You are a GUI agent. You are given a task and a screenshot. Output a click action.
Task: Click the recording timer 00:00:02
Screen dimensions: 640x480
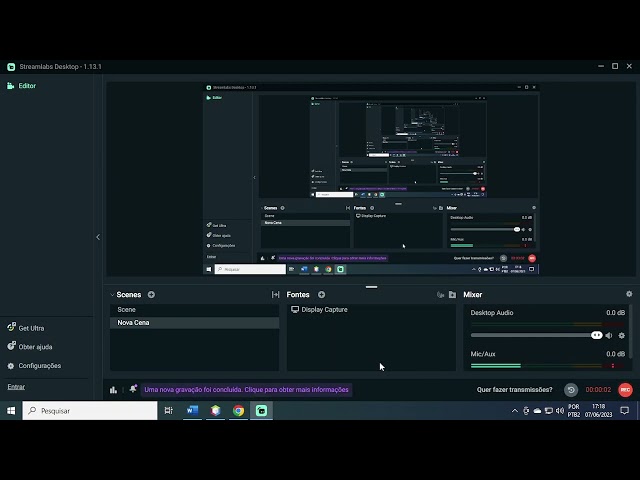(598, 390)
